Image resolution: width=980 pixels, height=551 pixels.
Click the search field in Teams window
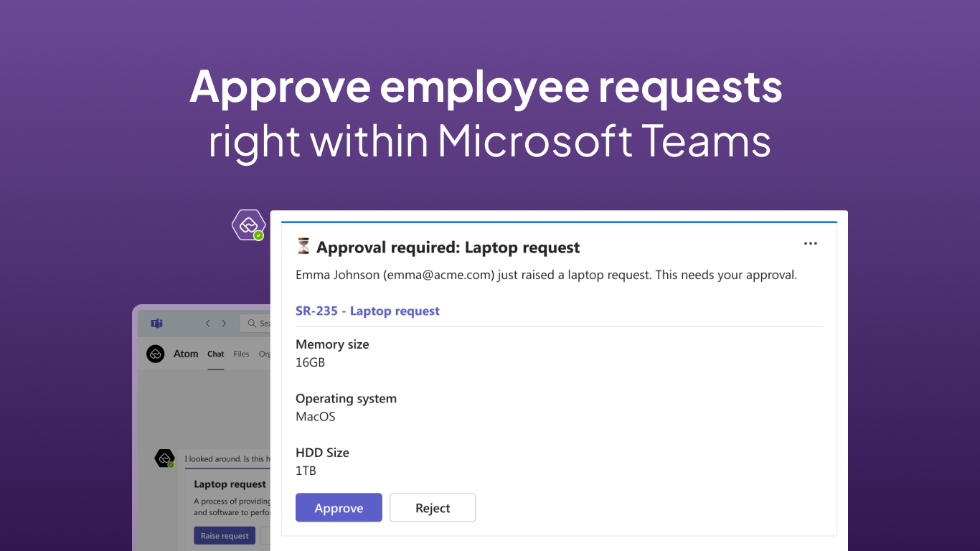pos(255,324)
